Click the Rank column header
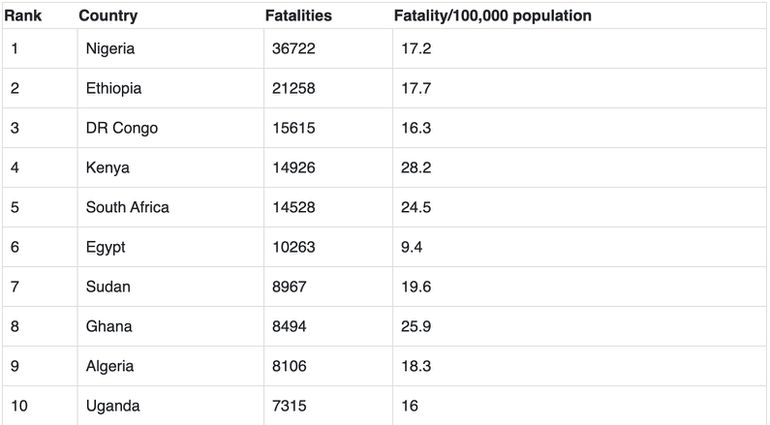The height and width of the screenshot is (425, 770). coord(21,16)
